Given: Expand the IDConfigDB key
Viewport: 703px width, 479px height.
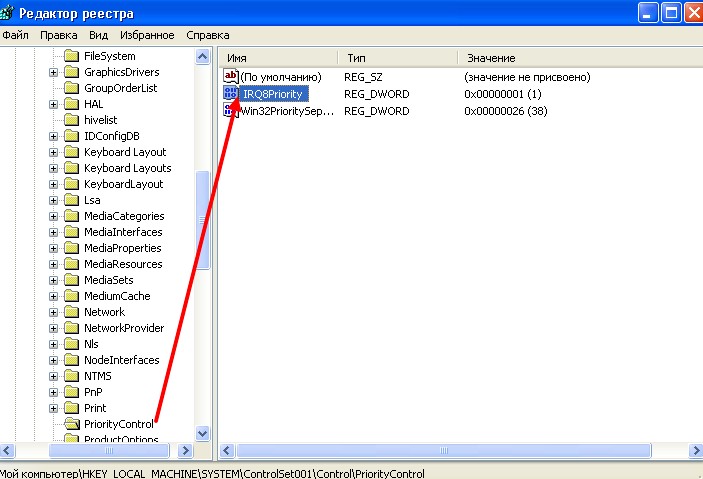Looking at the screenshot, I should [x=53, y=136].
